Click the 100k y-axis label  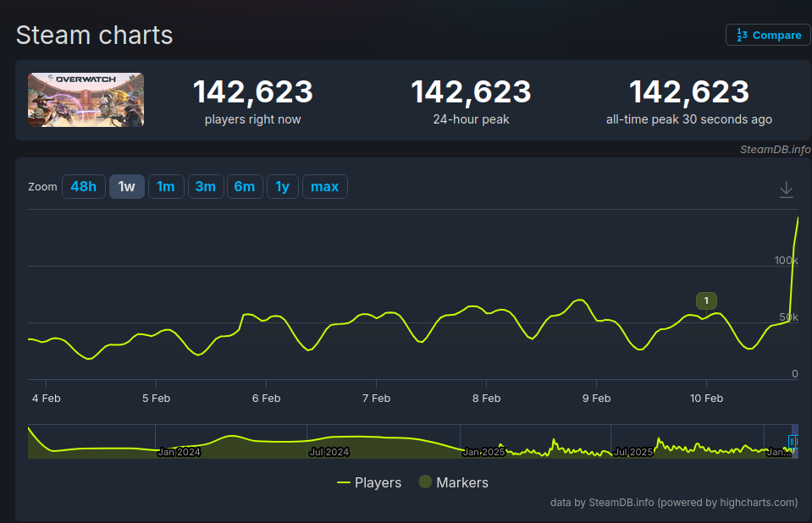click(x=786, y=261)
